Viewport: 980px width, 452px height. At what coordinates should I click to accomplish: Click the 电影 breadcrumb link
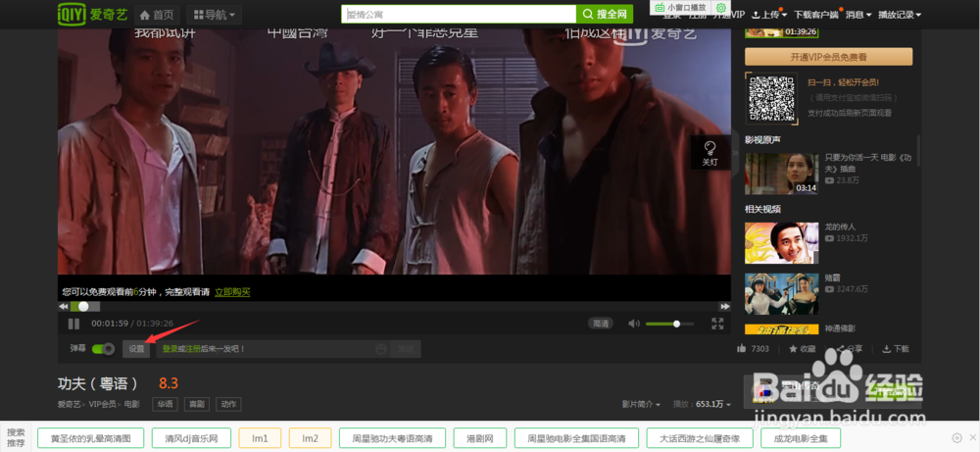point(131,405)
